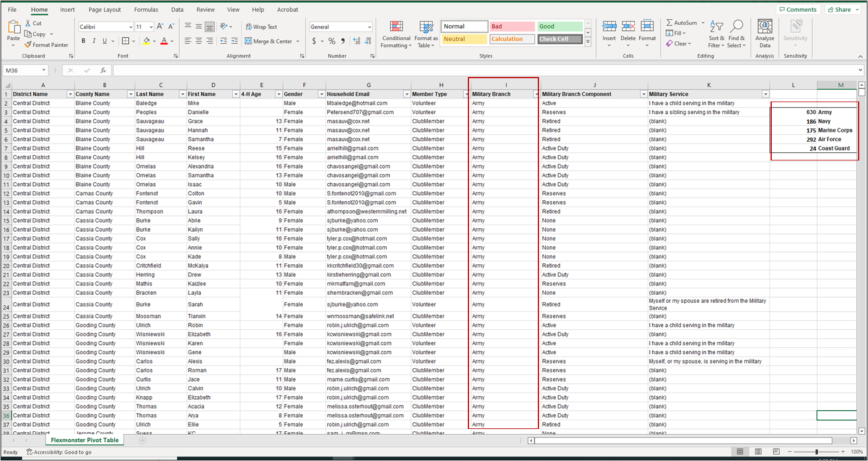Open County Name filter dropdown
This screenshot has height=461, width=868.
tap(131, 95)
